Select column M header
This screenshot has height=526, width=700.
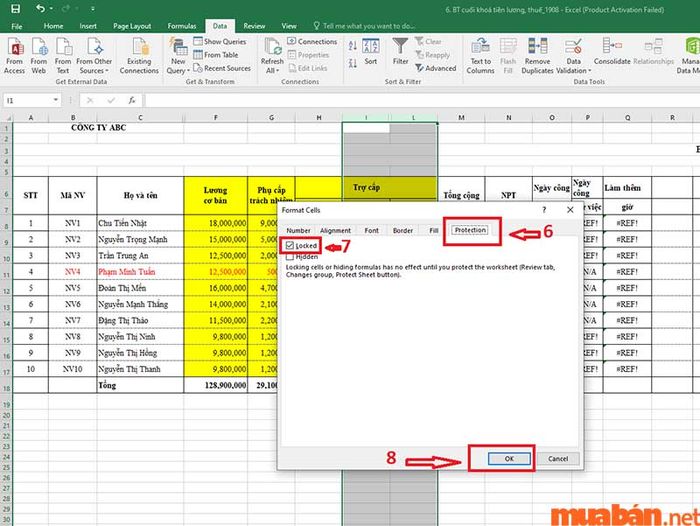[461, 117]
